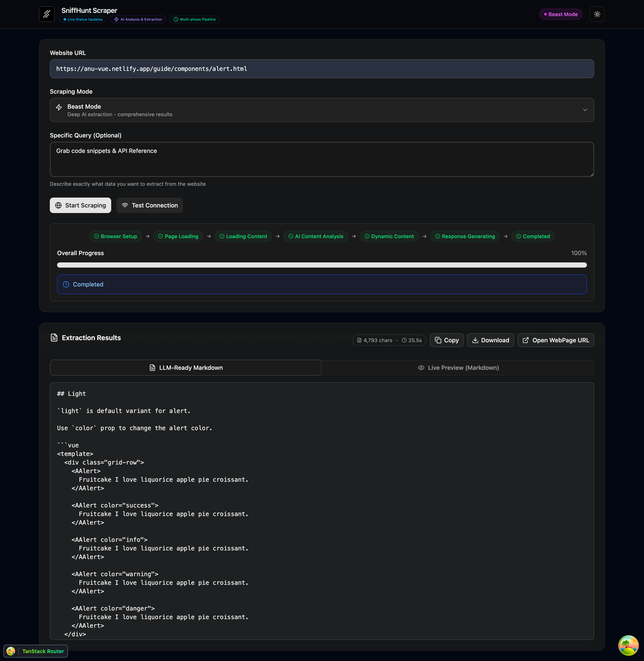Screen dimensions: 644x661
Task: Click the check icon on Response Generating
Action: [x=438, y=236]
